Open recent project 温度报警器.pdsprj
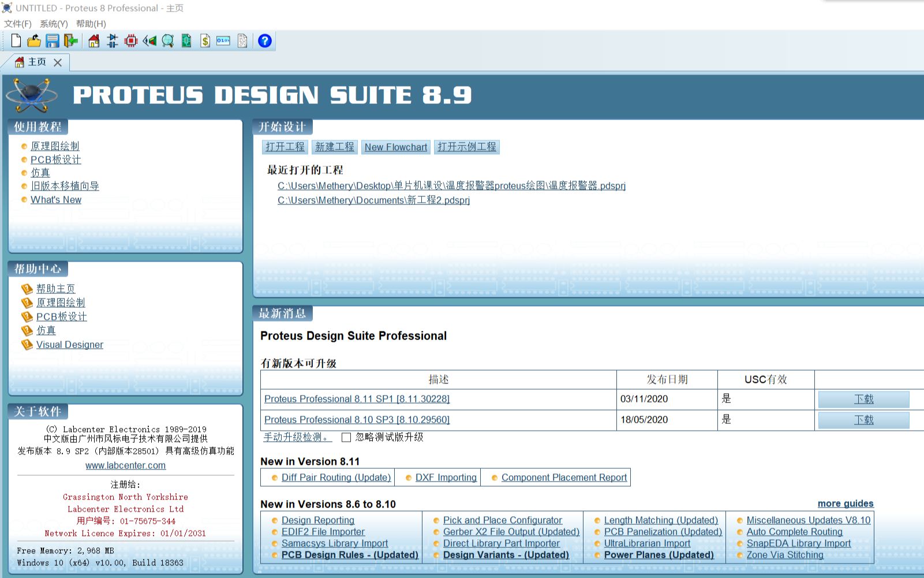924x578 pixels. point(451,186)
